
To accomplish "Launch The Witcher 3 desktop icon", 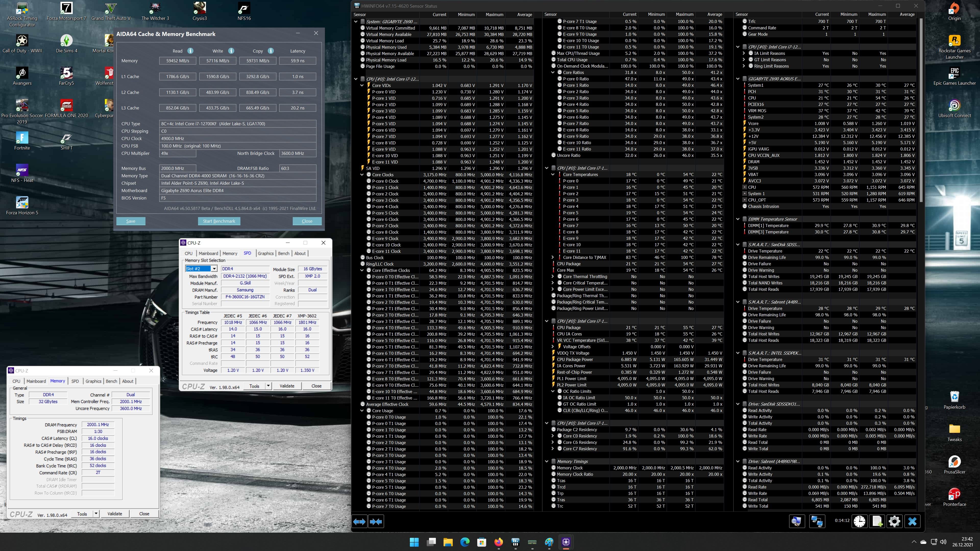I will [155, 12].
